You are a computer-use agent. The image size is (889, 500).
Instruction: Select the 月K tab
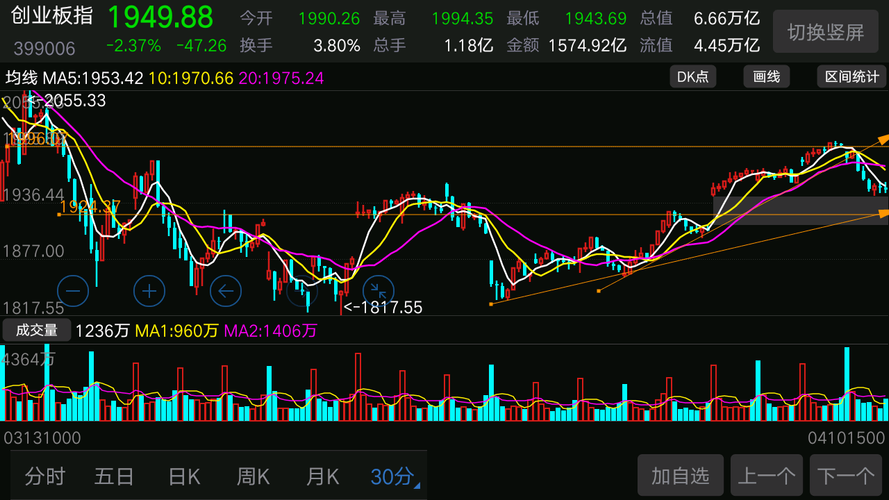click(322, 476)
